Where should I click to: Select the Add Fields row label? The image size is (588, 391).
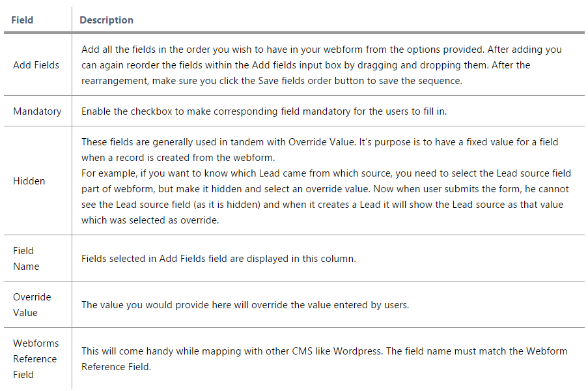(36, 65)
